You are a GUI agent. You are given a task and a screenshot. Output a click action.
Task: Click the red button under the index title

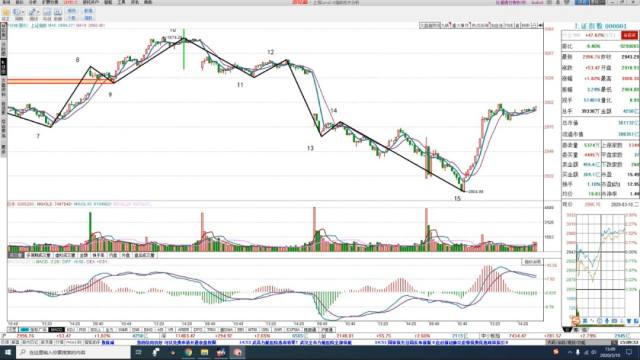click(x=629, y=36)
